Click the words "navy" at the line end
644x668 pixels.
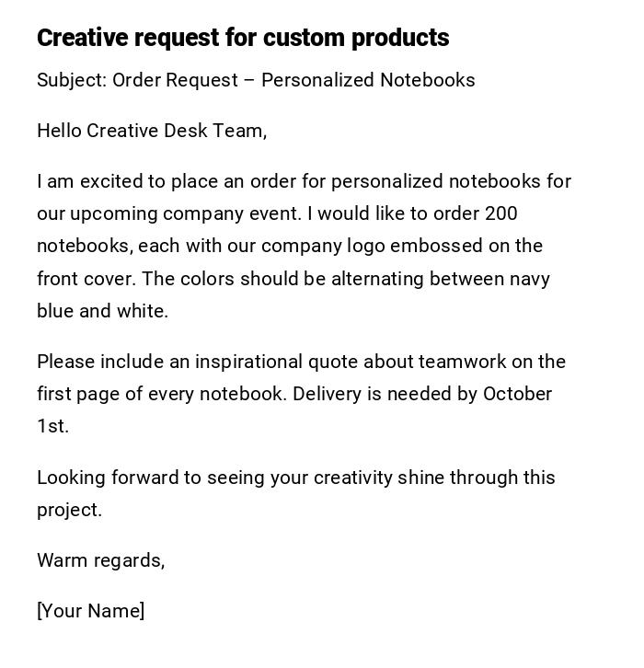click(530, 279)
